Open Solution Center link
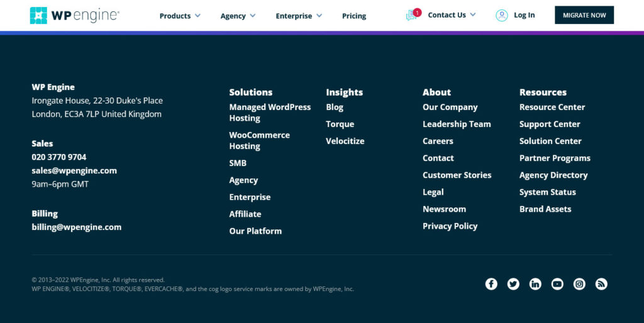The height and width of the screenshot is (323, 644). click(x=550, y=141)
